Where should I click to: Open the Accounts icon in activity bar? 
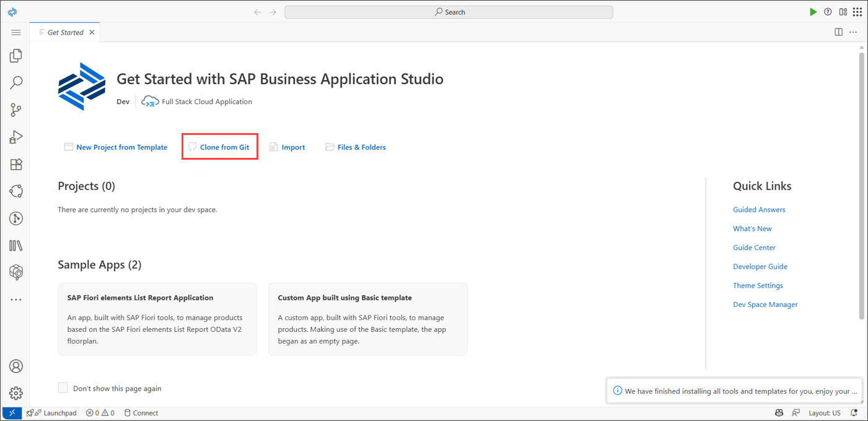click(x=16, y=367)
